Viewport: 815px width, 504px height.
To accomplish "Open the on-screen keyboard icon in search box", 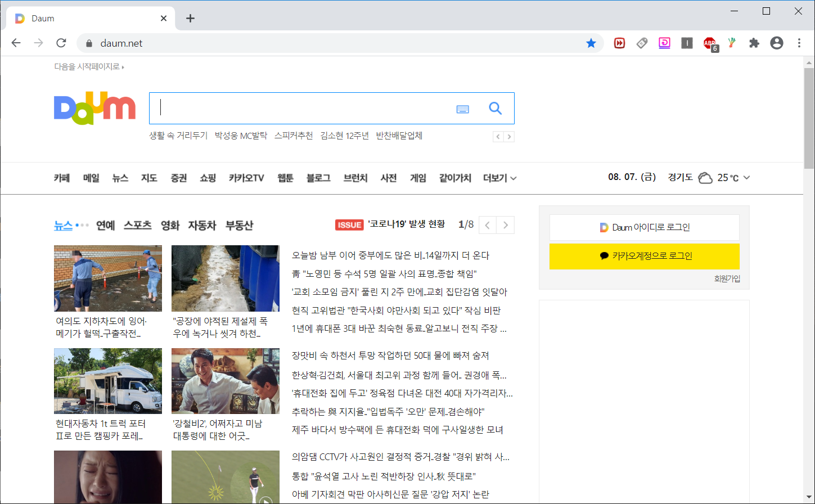I will [463, 109].
